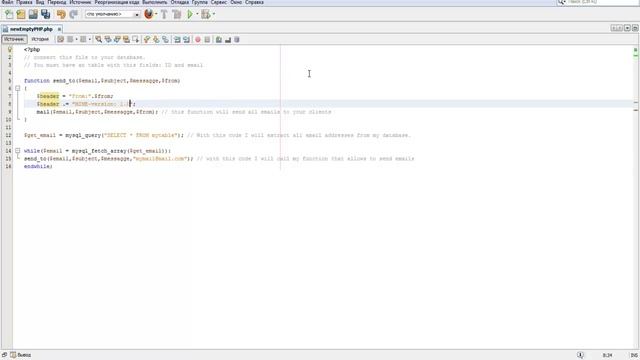Open the Файл menu
This screenshot has height=360, width=640.
pos(7,2)
